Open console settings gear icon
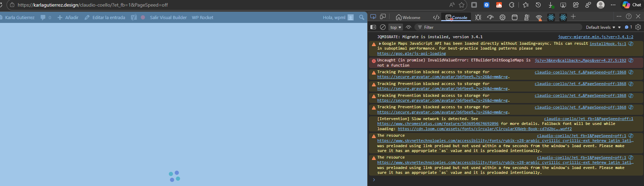644x186 pixels. click(638, 27)
